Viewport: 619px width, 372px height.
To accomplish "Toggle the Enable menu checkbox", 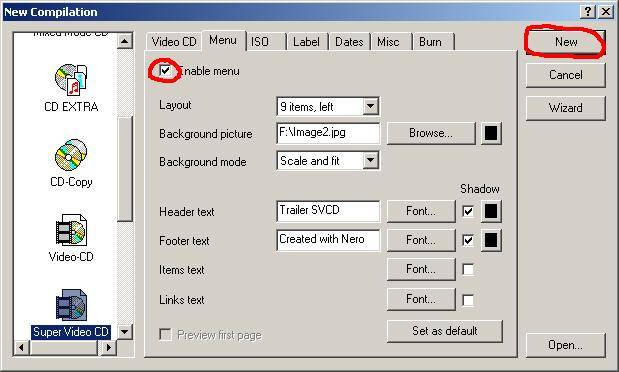I will coord(165,71).
